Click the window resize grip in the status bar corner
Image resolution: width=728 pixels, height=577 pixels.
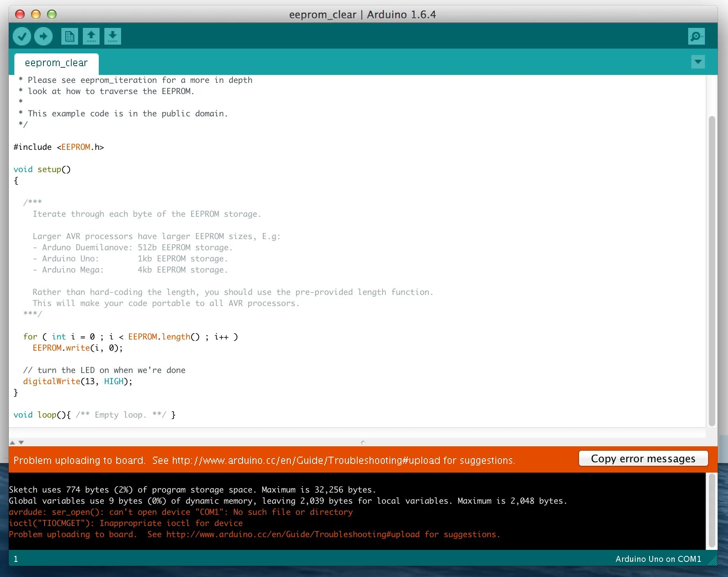coord(712,560)
